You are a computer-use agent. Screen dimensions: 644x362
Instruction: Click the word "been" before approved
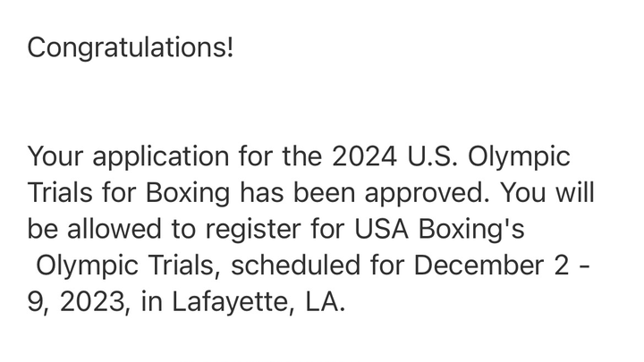pyautogui.click(x=324, y=192)
